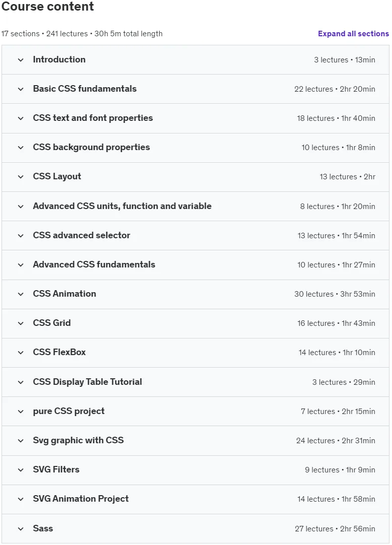Expand the Sass section chevron
This screenshot has height=545, width=392.
tap(21, 529)
